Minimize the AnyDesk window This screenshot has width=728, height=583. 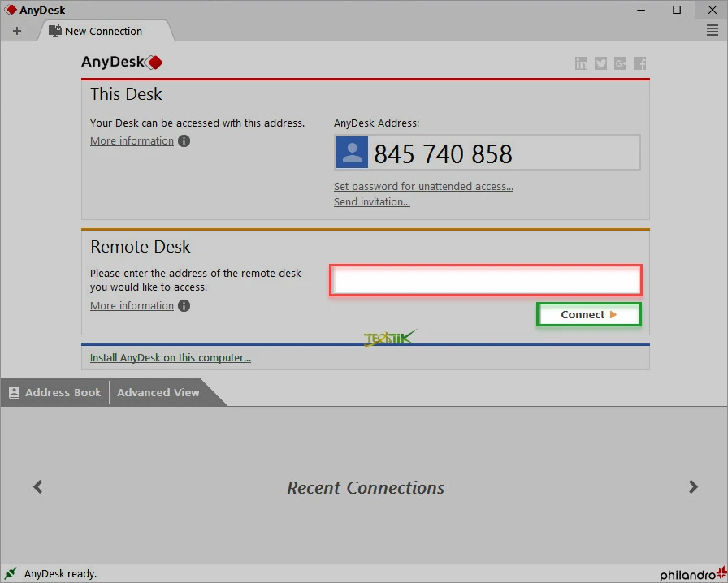coord(641,10)
